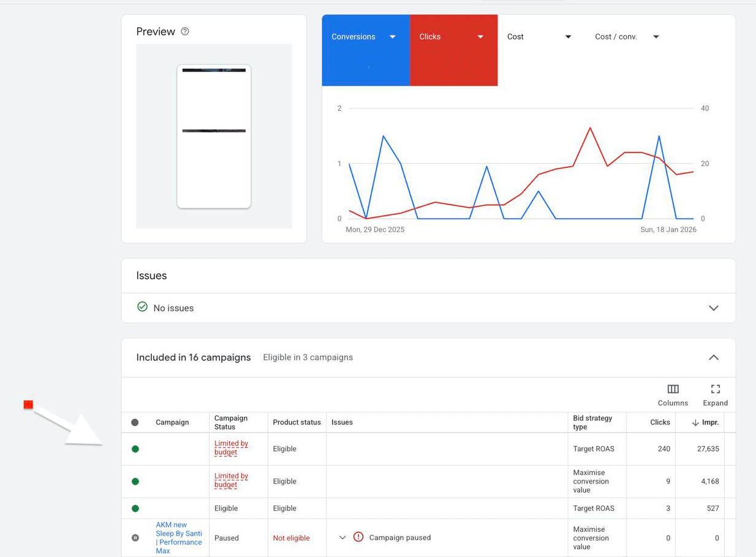Open the Columns selector icon

pyautogui.click(x=673, y=389)
